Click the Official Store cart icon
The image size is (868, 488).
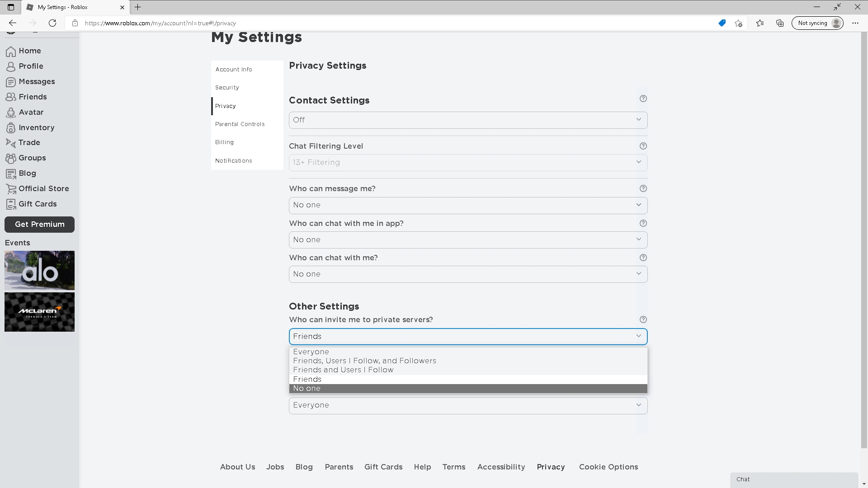tap(11, 189)
